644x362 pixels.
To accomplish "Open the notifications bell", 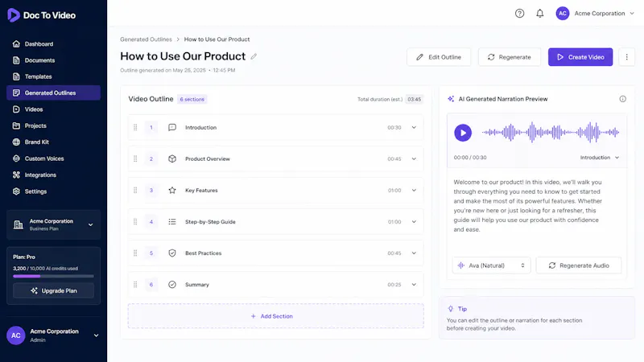I will click(539, 14).
